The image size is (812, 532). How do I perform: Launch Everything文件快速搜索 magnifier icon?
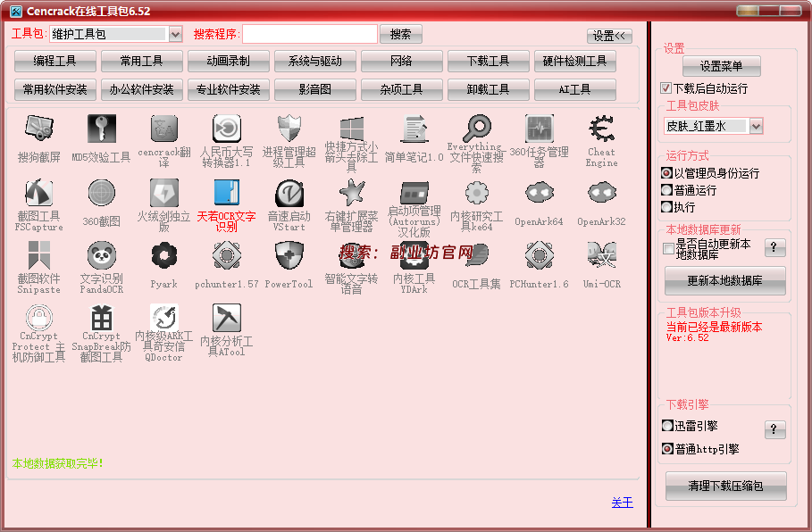pyautogui.click(x=477, y=129)
